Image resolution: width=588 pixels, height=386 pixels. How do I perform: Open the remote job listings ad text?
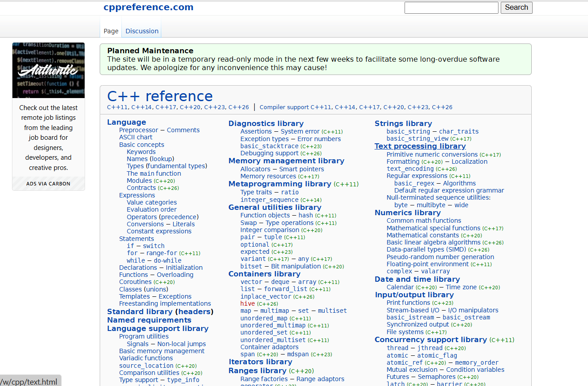point(48,138)
